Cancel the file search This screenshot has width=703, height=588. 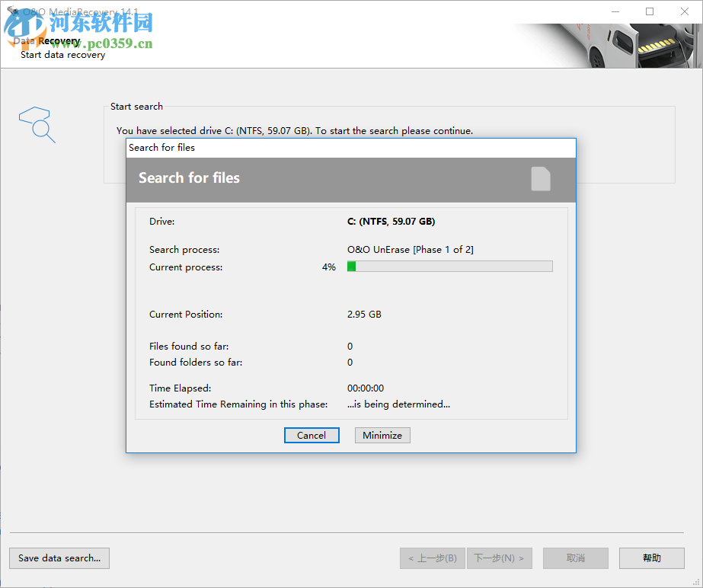coord(312,435)
